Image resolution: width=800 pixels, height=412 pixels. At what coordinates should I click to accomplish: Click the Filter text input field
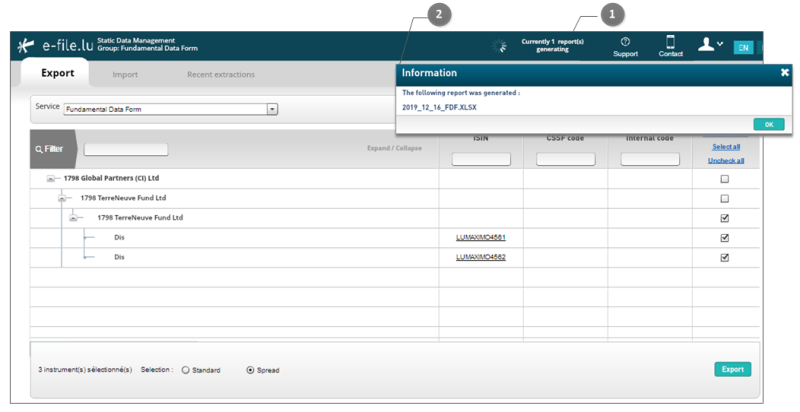[x=125, y=149]
